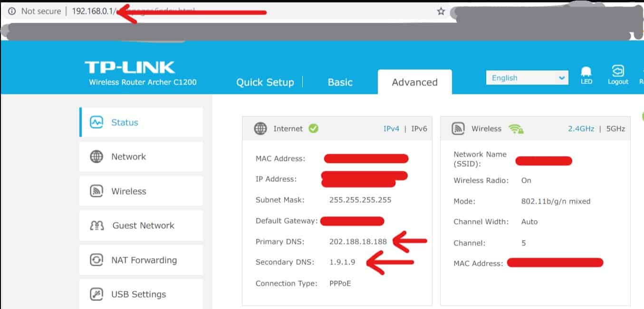Click the Wireless sidebar icon

(x=96, y=191)
